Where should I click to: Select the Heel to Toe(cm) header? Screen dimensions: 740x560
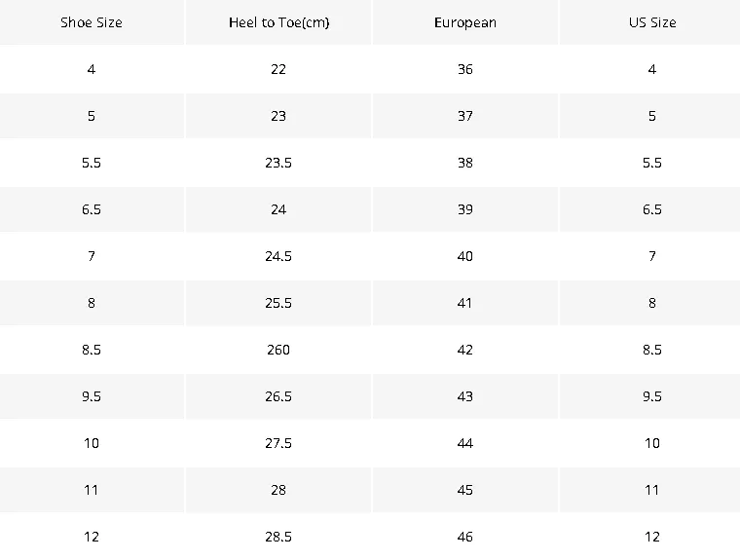(x=278, y=22)
